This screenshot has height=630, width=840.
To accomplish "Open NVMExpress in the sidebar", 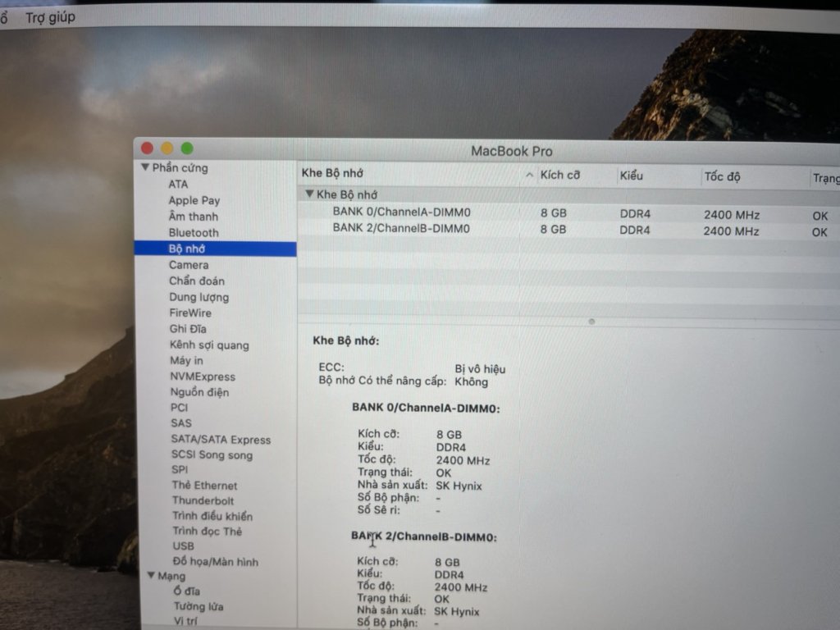I will tap(203, 377).
